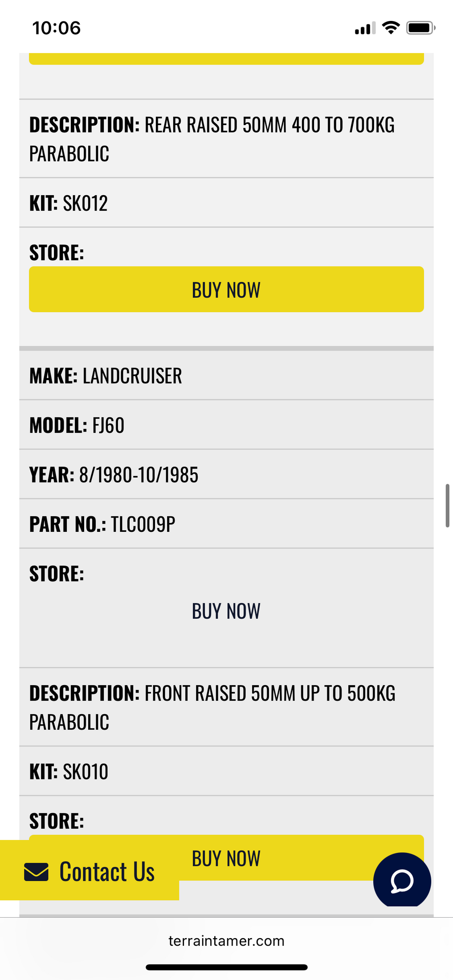This screenshot has width=453, height=980.
Task: Tap the YEAR 8/1980-10/1985 row
Action: pos(226,474)
